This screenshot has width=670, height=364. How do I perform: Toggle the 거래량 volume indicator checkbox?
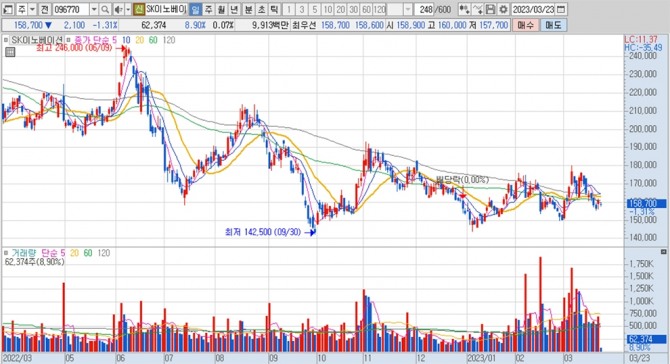coord(6,253)
